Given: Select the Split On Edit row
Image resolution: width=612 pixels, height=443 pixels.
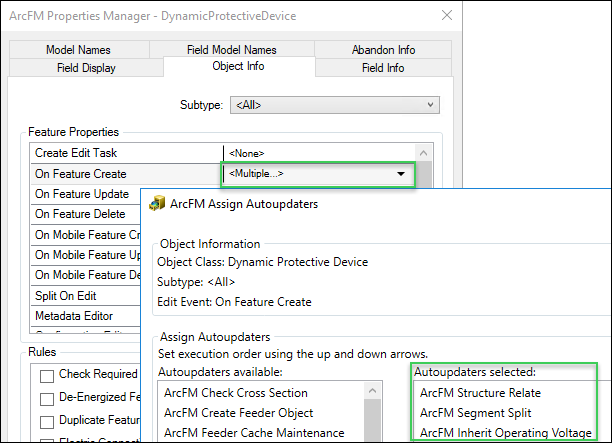Looking at the screenshot, I should [86, 296].
